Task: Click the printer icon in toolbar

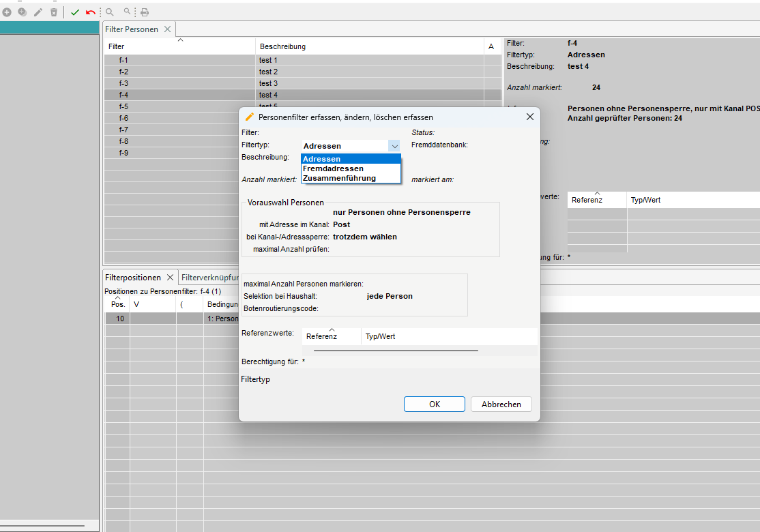Action: click(145, 12)
